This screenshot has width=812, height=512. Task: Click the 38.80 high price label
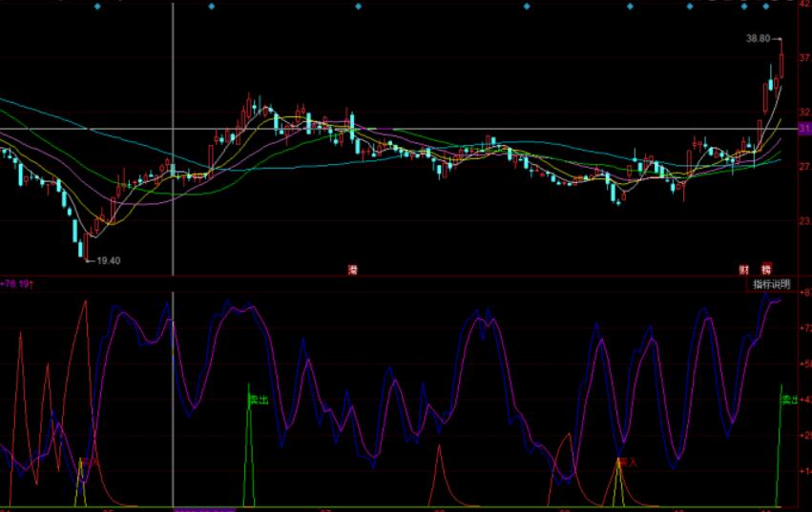760,39
